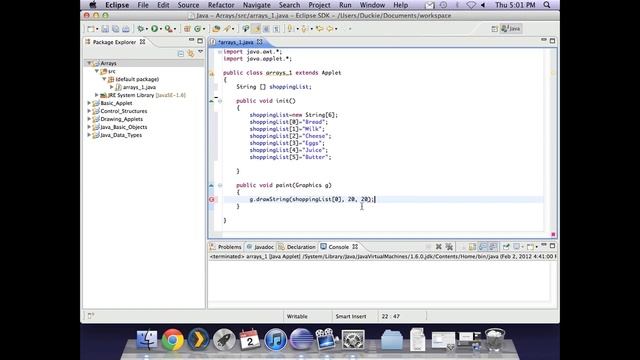Collapse the (default package) node
The width and height of the screenshot is (640, 360).
(x=104, y=79)
